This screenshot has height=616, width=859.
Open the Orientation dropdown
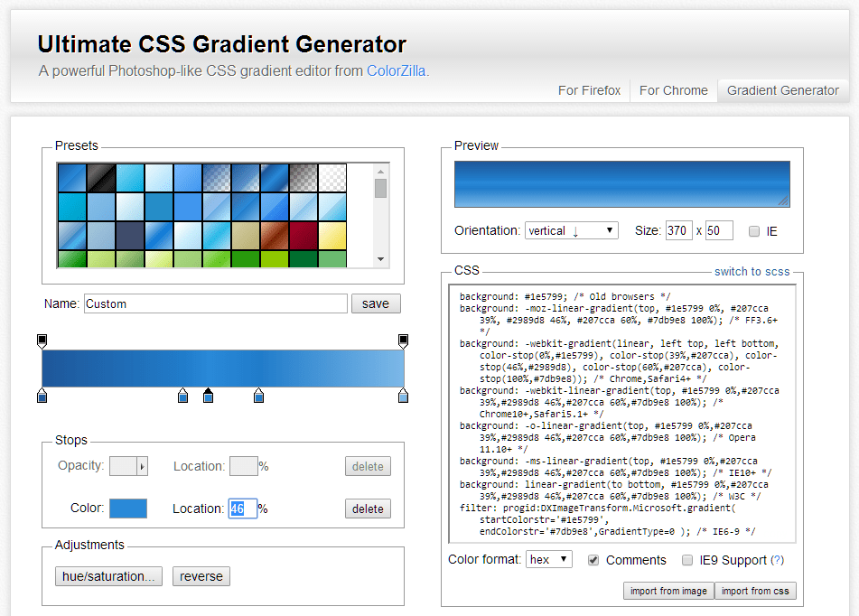(x=571, y=231)
